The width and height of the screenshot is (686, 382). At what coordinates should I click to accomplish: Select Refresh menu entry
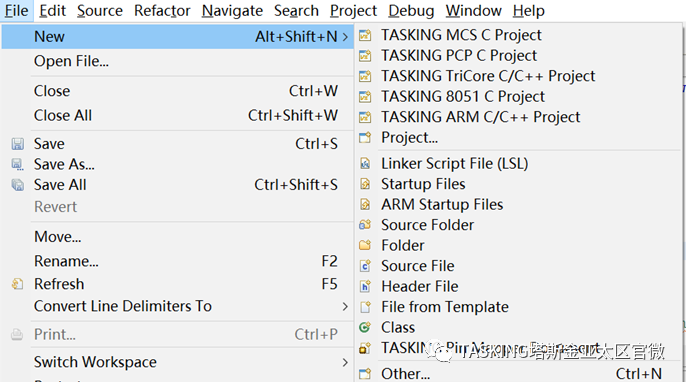tap(177, 284)
